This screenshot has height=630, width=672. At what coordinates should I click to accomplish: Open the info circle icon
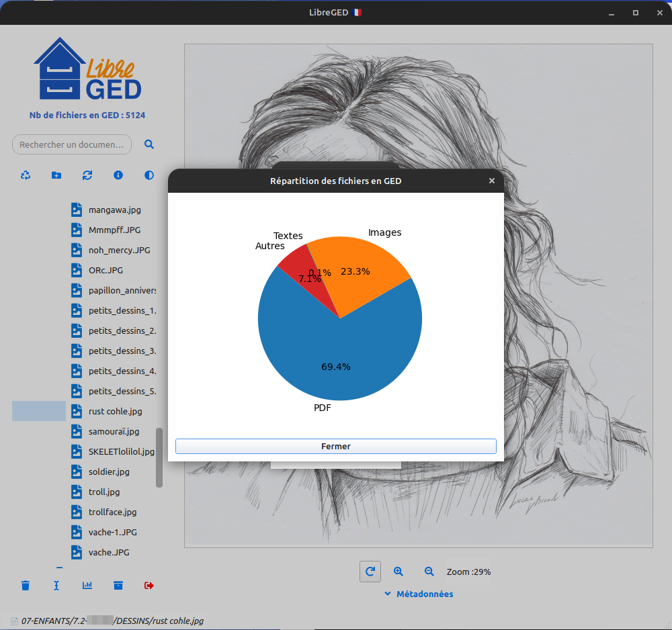coord(118,175)
